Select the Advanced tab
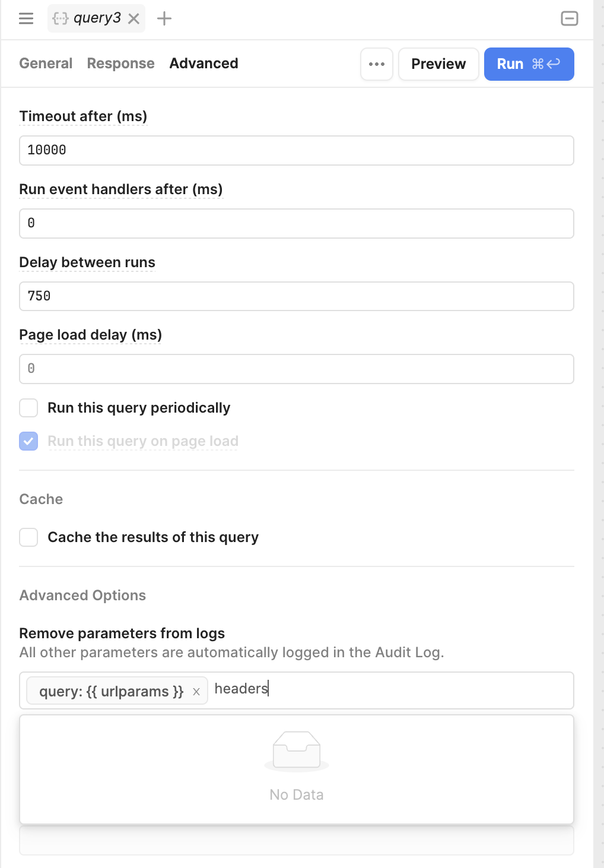Viewport: 604px width, 868px height. coord(204,64)
